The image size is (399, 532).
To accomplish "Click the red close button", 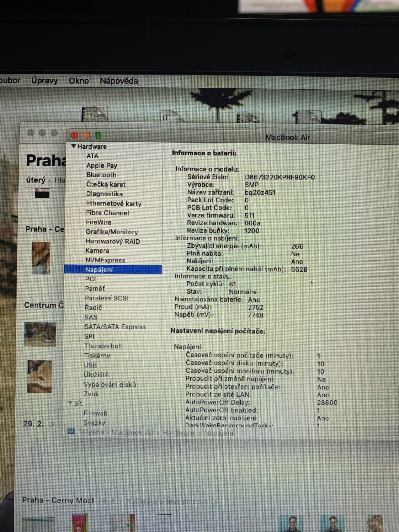I will pyautogui.click(x=75, y=135).
